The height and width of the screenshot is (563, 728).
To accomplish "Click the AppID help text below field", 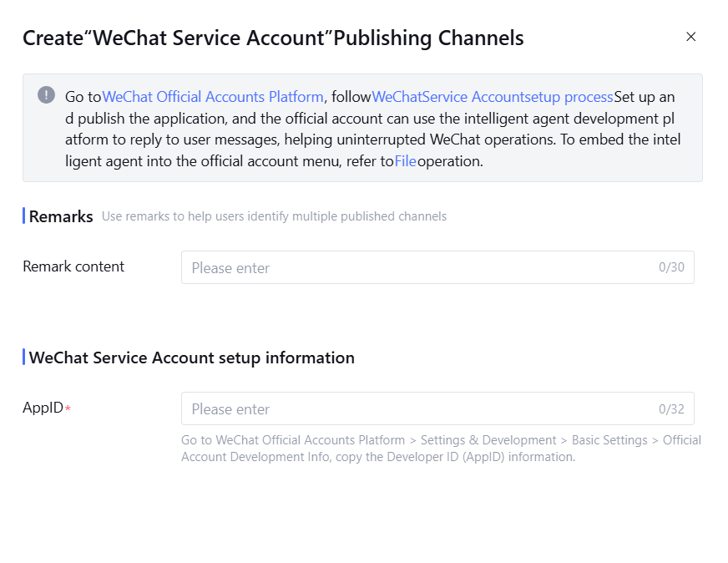I will pyautogui.click(x=441, y=449).
